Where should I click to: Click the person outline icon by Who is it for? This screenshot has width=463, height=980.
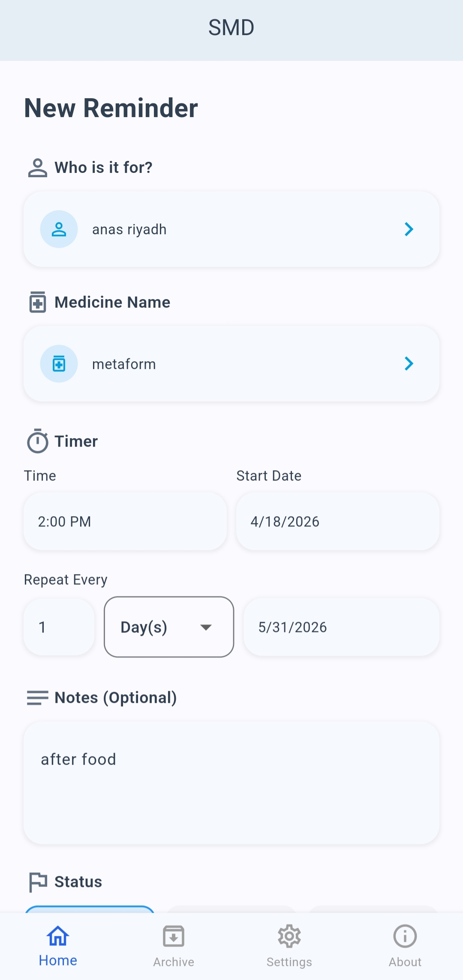(38, 168)
